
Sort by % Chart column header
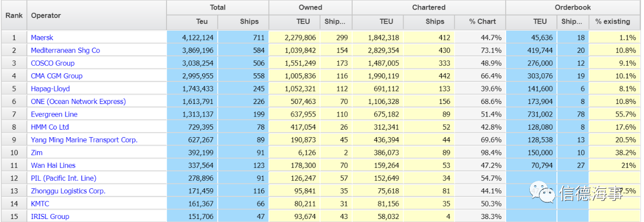point(480,22)
